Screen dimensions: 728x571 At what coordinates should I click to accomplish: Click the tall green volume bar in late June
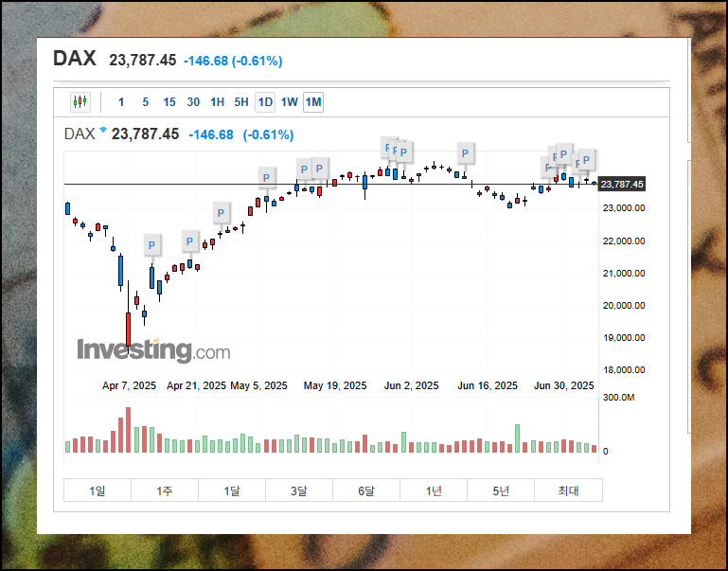517,438
